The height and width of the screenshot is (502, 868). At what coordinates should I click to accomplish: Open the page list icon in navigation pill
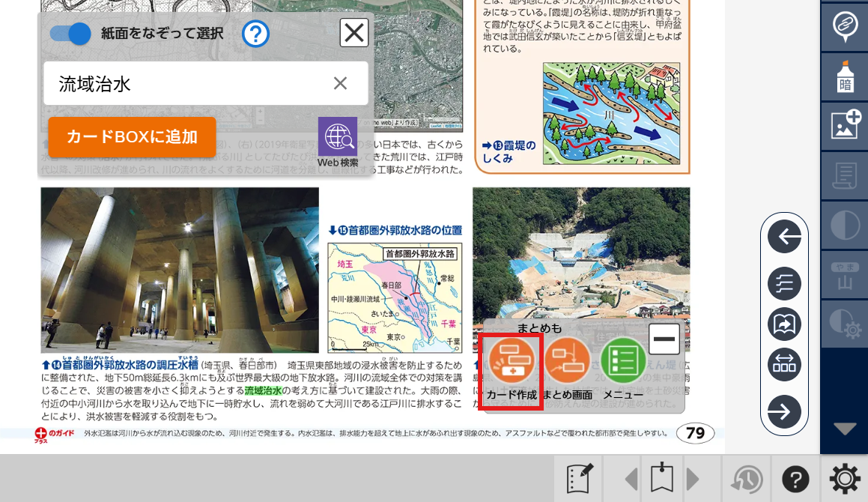click(784, 284)
